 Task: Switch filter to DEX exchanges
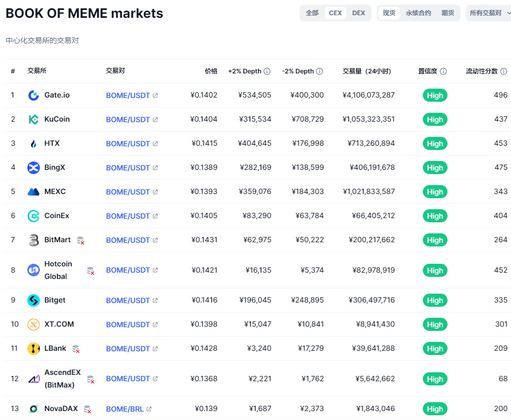359,13
